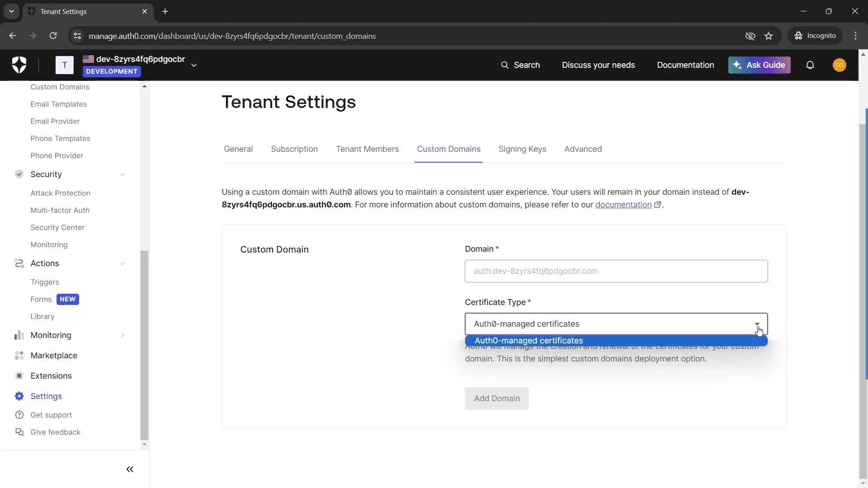Viewport: 868px width, 488px height.
Task: Switch to the Signing Keys tab
Action: pos(522,149)
